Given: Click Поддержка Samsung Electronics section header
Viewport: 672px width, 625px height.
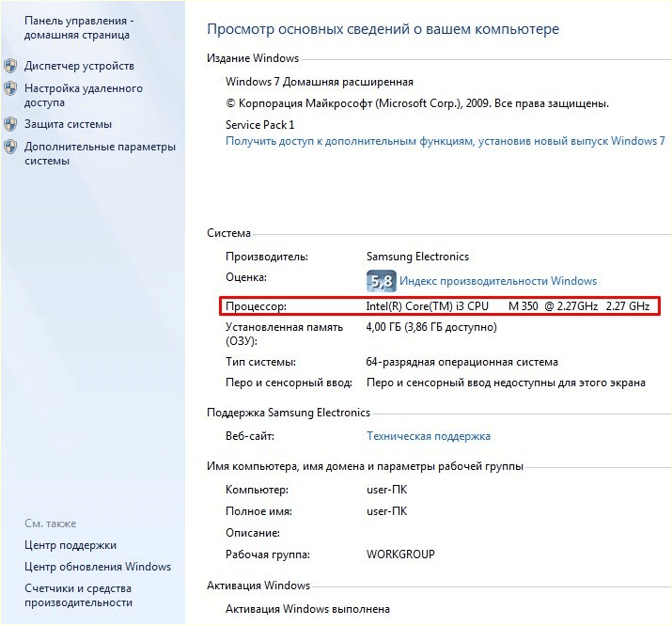Looking at the screenshot, I should tap(289, 413).
